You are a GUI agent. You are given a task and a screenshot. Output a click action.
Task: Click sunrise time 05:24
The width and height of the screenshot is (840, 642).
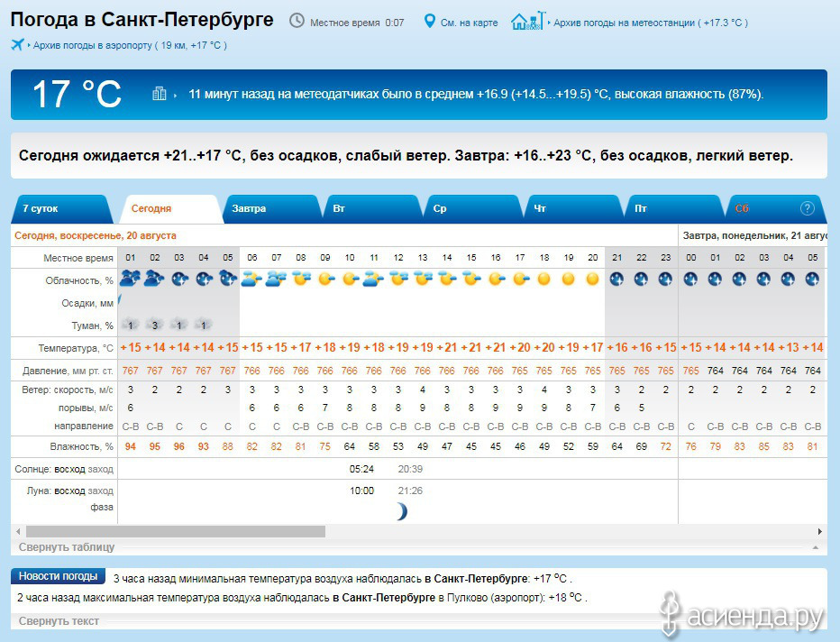361,469
